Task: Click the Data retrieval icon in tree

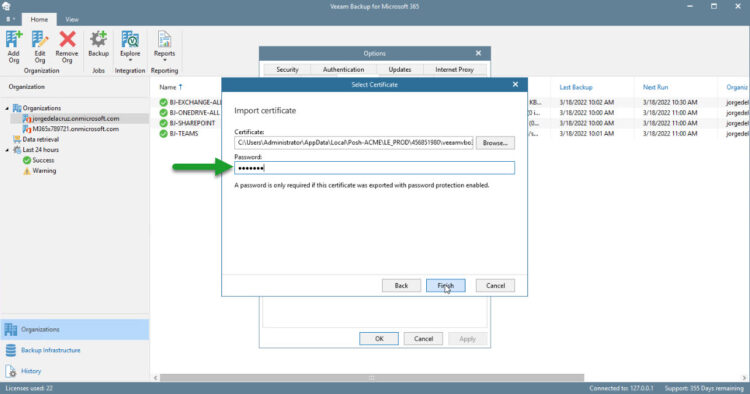Action: (17, 140)
